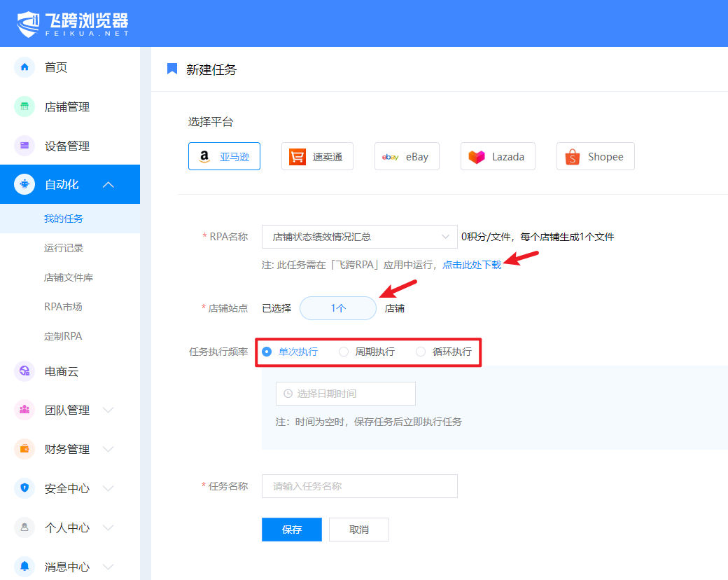Viewport: 728px width, 580px height.
Task: Collapse the 自动化 sidebar menu
Action: [108, 185]
